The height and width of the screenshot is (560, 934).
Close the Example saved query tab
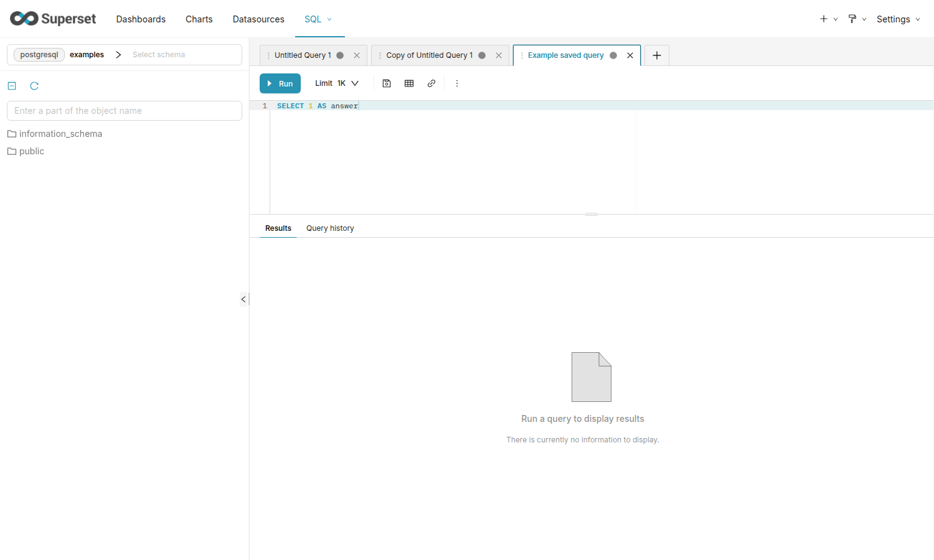[630, 55]
